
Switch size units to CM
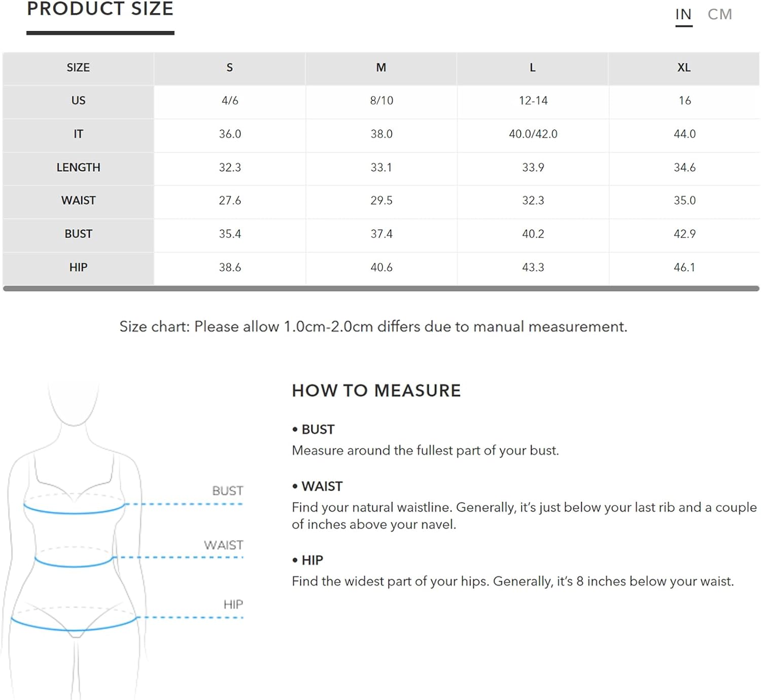(719, 14)
